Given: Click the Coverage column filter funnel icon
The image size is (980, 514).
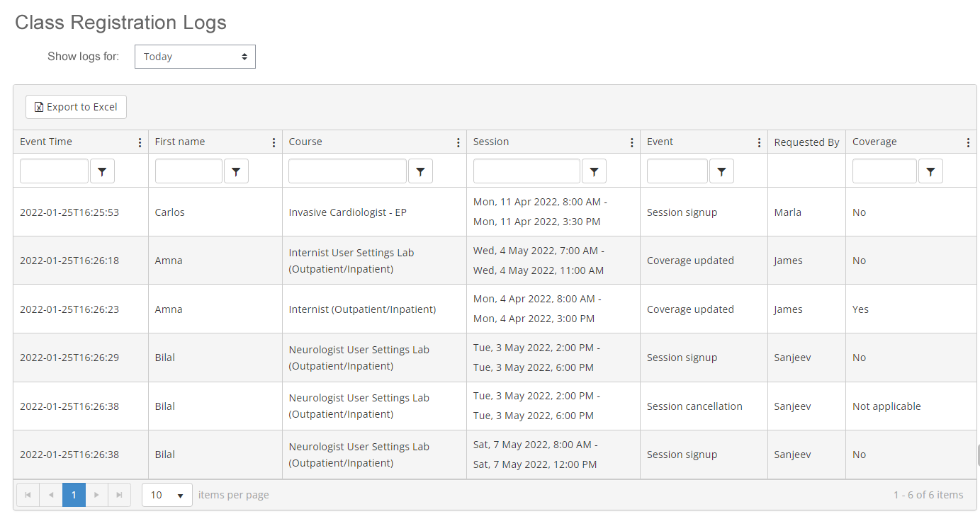Looking at the screenshot, I should click(x=930, y=171).
